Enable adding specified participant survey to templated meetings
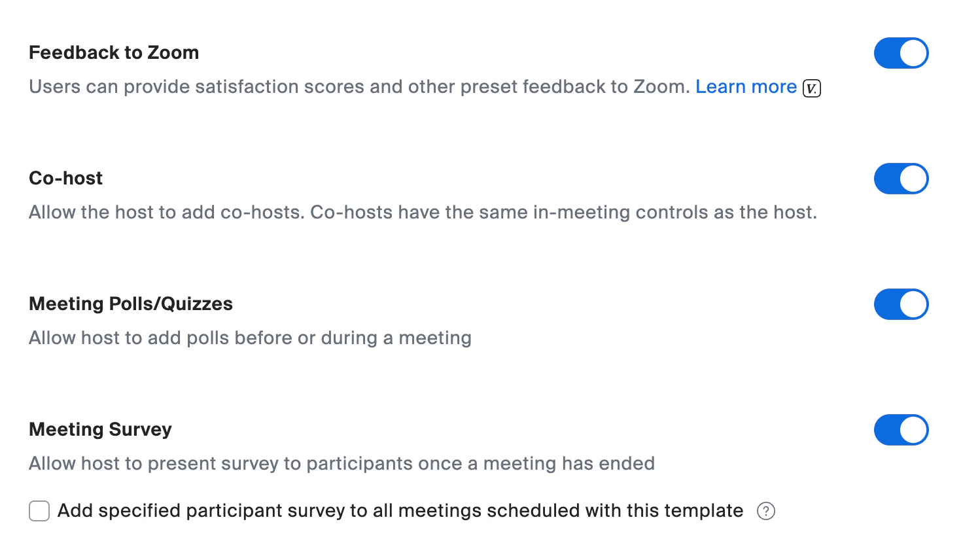Screen dimensions: 963x560 [39, 511]
